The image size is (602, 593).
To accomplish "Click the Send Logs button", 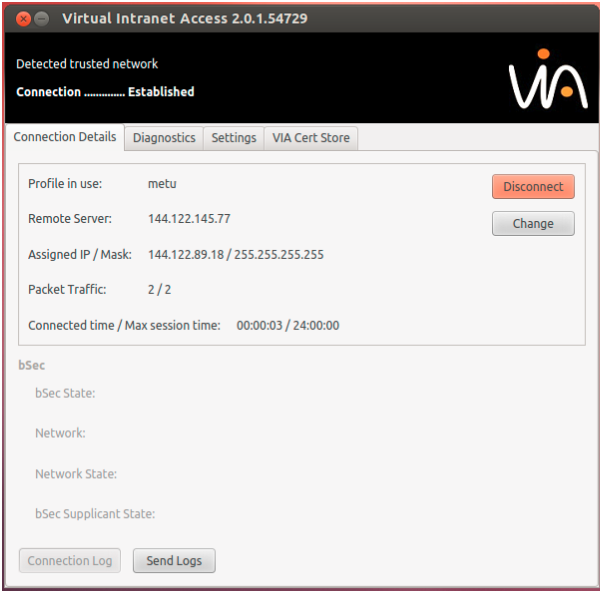I will click(x=174, y=561).
